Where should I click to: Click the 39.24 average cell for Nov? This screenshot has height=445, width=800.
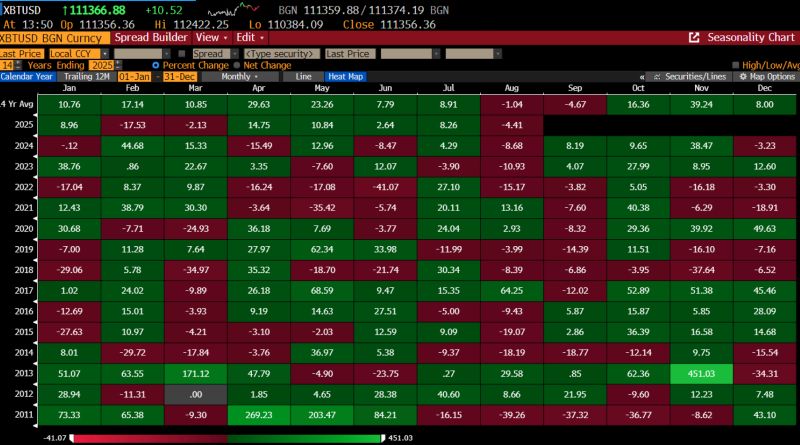pyautogui.click(x=702, y=105)
